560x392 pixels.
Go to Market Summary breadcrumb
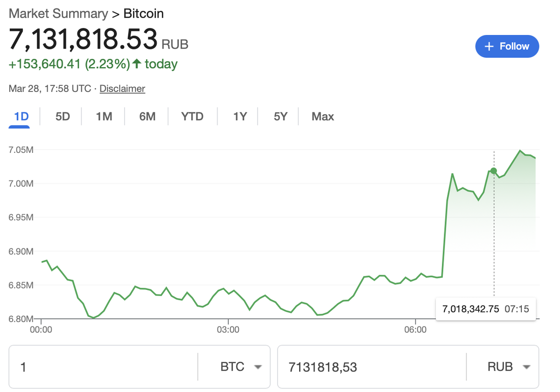[58, 14]
